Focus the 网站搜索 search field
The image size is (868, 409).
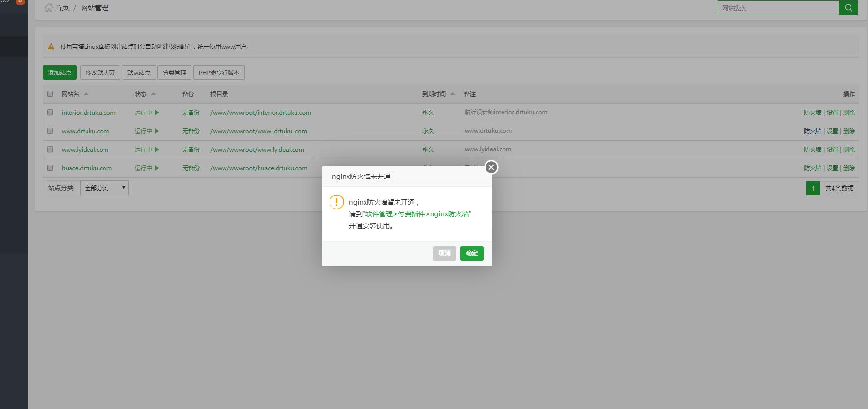point(779,8)
